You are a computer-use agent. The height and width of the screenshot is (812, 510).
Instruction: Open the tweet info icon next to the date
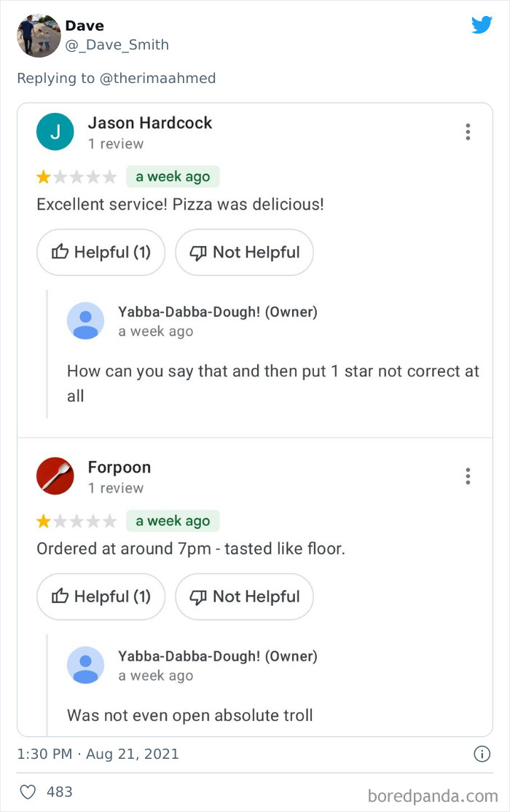pyautogui.click(x=482, y=754)
